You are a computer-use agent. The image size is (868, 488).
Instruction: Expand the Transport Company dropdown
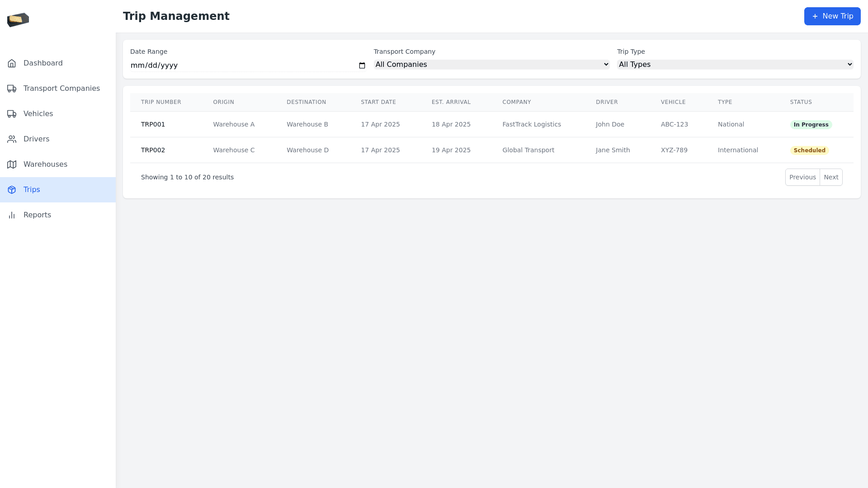click(x=491, y=65)
